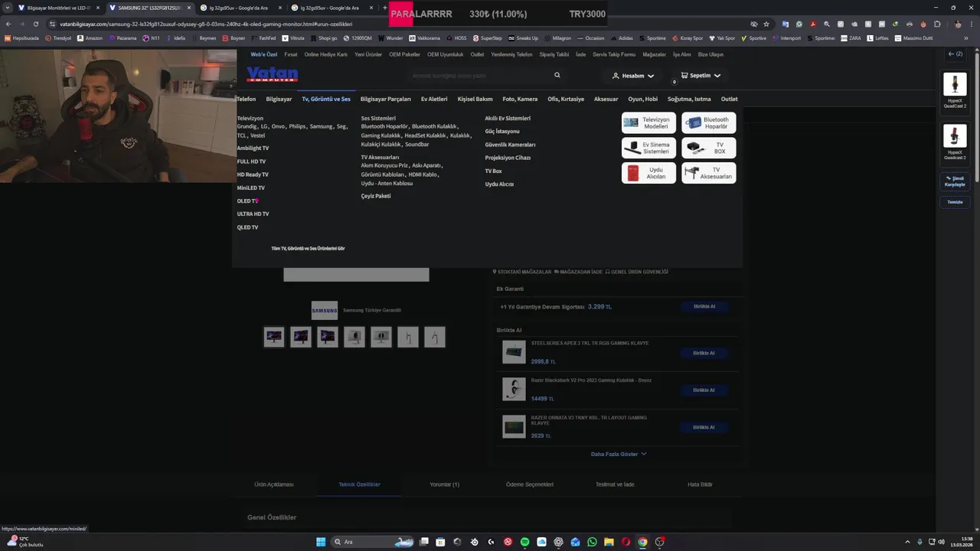
Task: Click the TV BOX category tile
Action: (708, 148)
